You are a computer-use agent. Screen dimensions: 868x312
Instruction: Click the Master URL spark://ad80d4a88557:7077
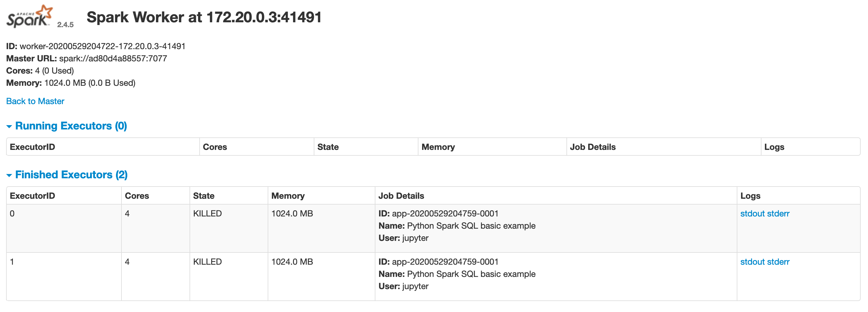tap(113, 58)
